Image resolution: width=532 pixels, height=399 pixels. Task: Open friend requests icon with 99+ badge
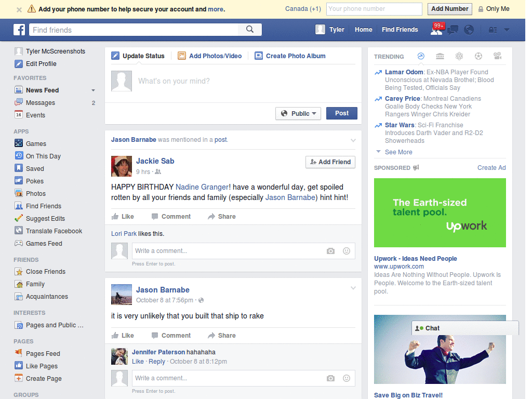(436, 30)
